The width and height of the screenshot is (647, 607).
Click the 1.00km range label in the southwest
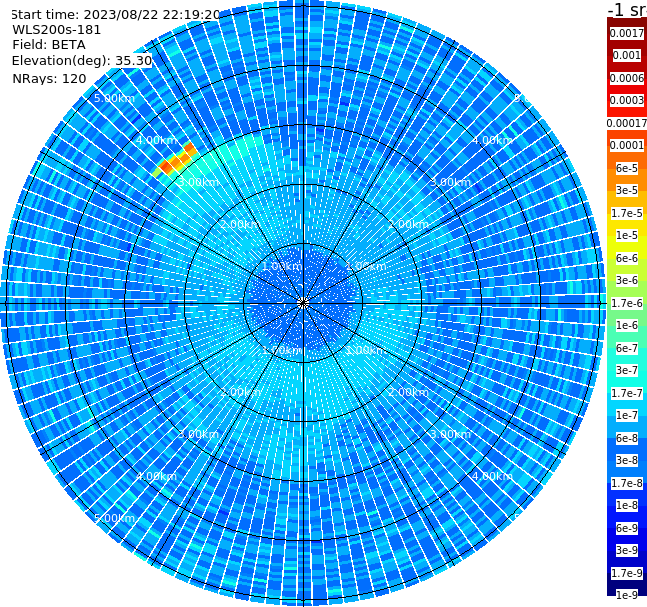tap(282, 350)
